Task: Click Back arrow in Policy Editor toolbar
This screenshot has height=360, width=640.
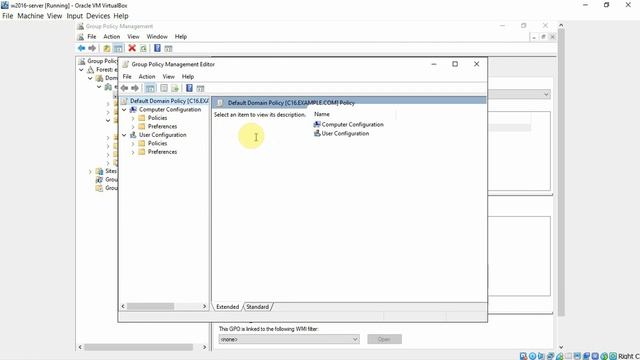Action: point(124,88)
